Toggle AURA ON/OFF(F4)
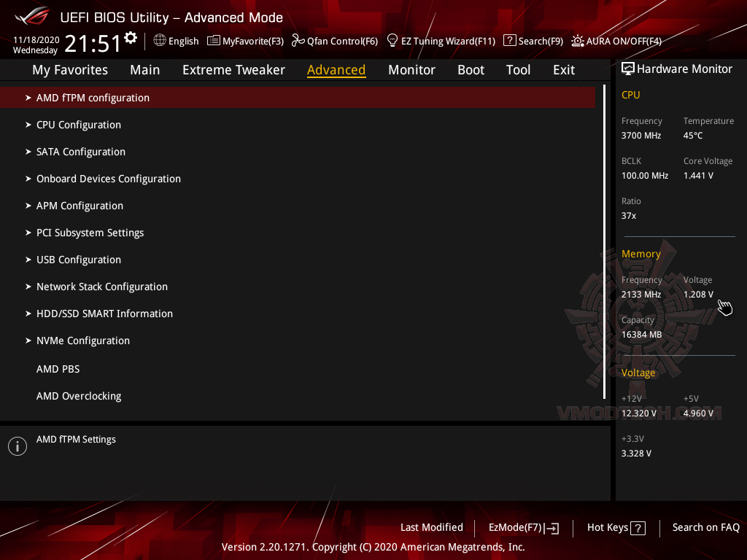The image size is (747, 560). (624, 41)
